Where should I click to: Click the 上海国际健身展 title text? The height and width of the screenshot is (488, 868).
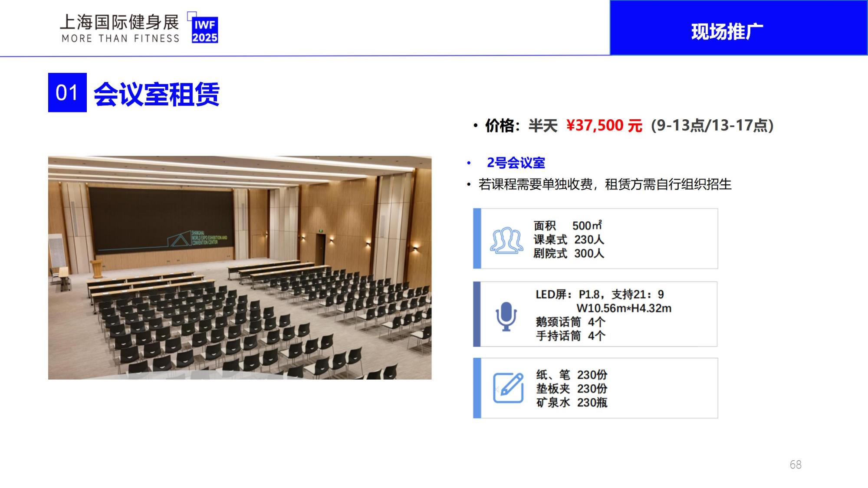coord(120,22)
